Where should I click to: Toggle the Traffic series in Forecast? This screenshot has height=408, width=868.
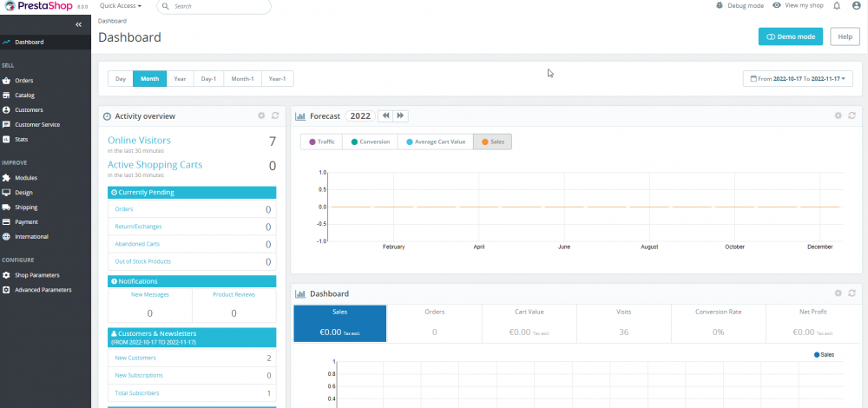[x=321, y=141]
